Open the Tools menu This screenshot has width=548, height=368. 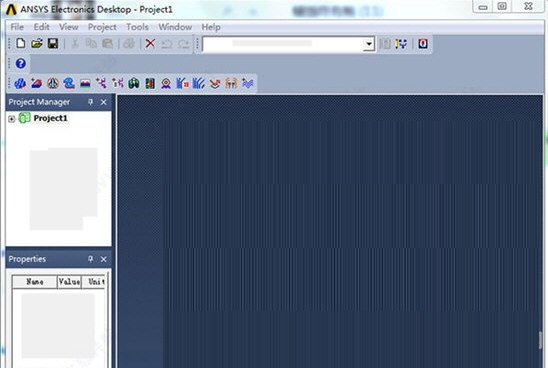(137, 27)
